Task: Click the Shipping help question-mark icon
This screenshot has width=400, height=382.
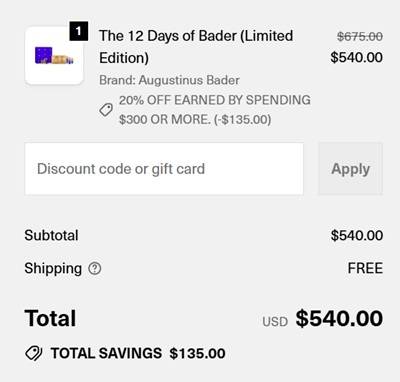Action: 95,268
